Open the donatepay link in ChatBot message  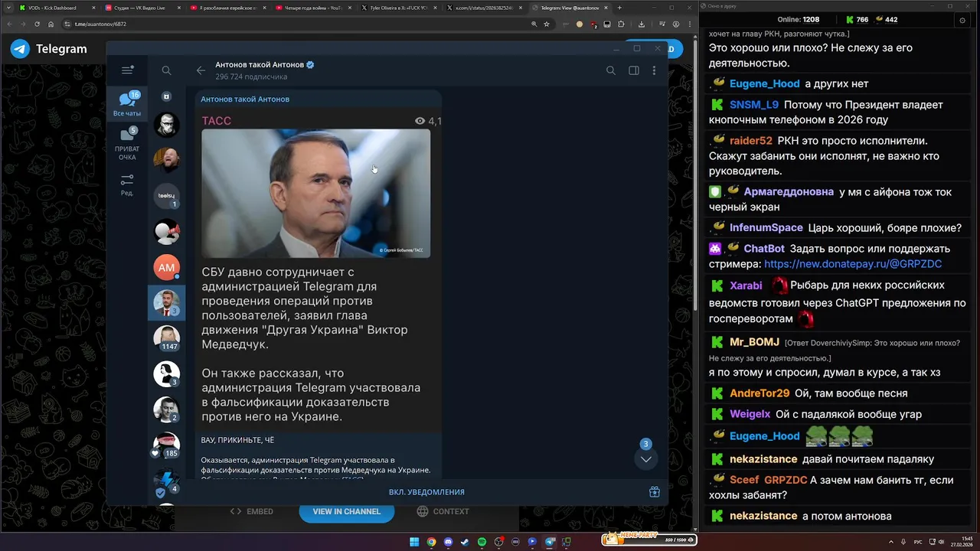[x=853, y=264]
